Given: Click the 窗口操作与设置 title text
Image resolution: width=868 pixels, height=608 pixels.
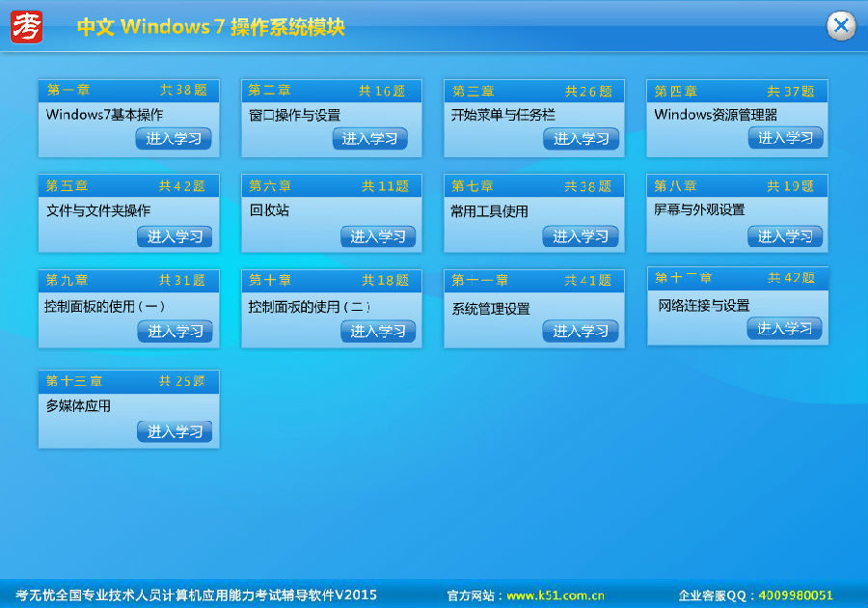Looking at the screenshot, I should tap(294, 115).
